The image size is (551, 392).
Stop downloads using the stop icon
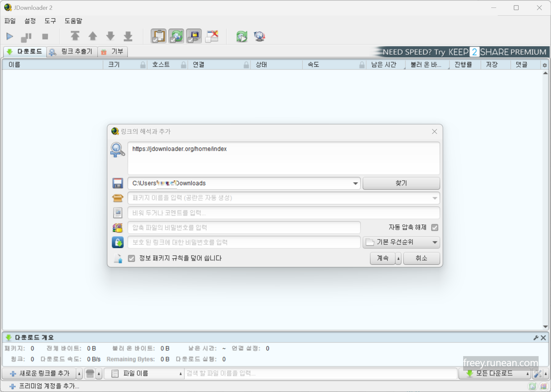click(45, 36)
